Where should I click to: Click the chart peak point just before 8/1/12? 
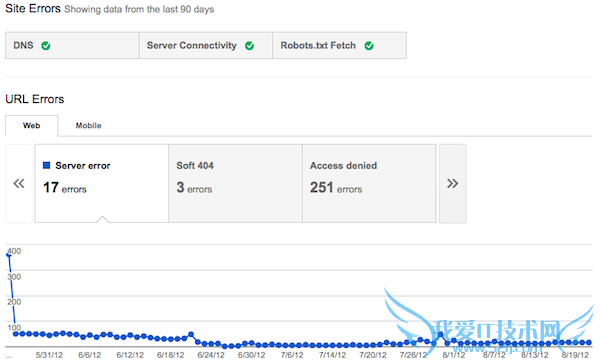(x=440, y=335)
